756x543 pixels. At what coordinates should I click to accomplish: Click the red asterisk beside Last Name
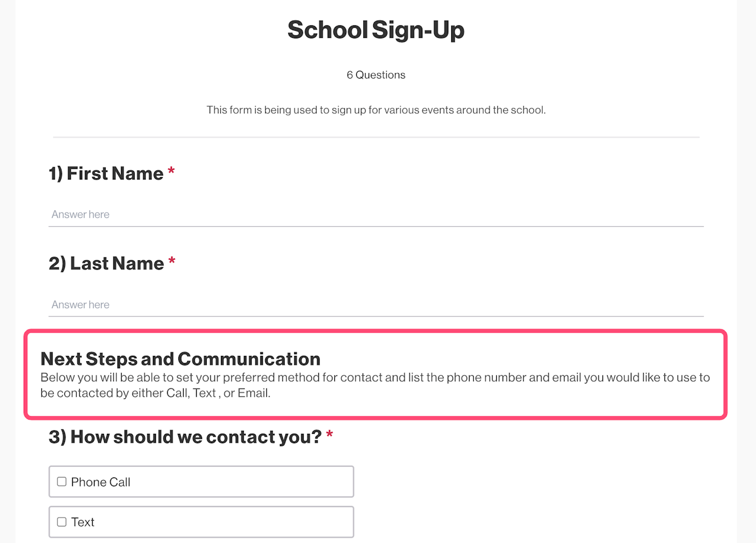click(x=172, y=262)
